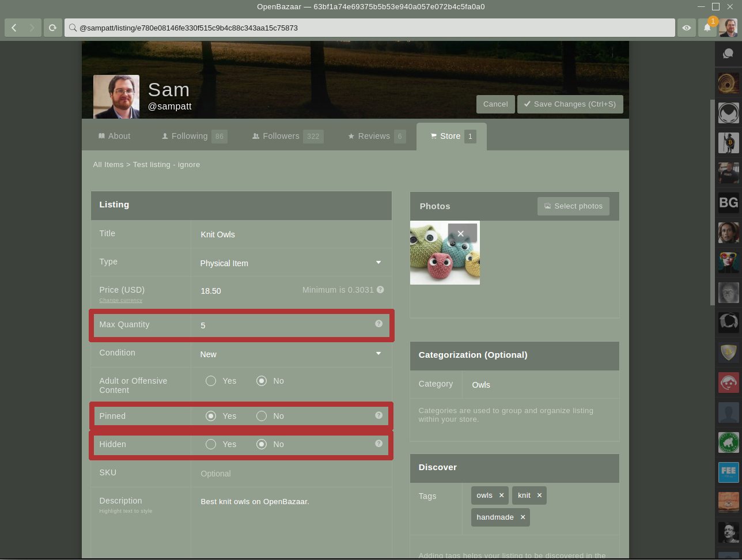Remove the handmade tag
742x560 pixels.
point(523,517)
